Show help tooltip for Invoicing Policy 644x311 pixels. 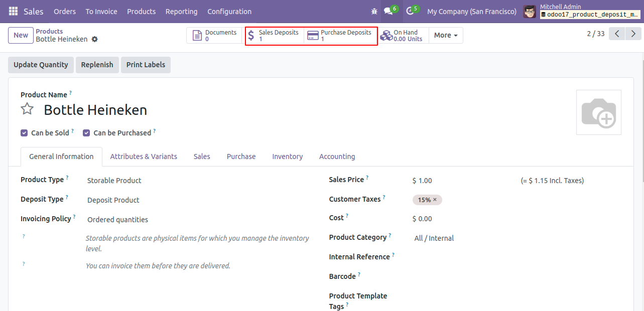coord(74,217)
